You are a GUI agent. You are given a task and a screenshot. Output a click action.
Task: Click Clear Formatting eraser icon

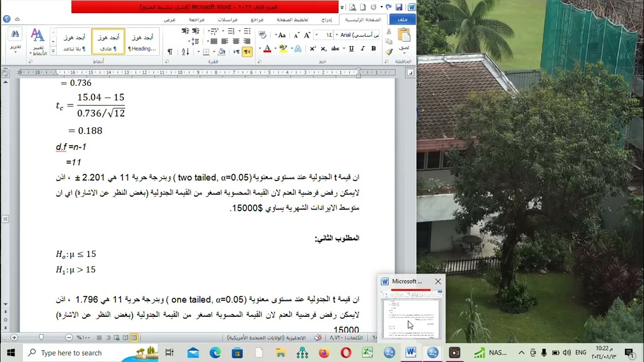tap(263, 35)
